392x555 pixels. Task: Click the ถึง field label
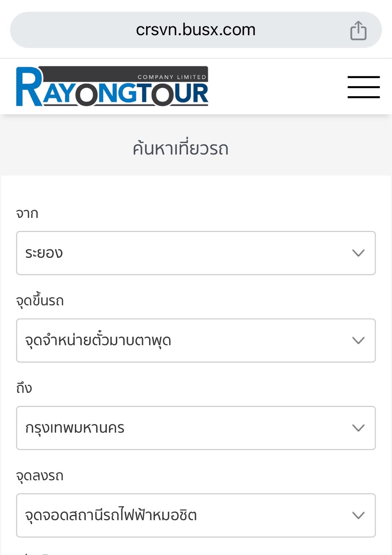pos(24,388)
